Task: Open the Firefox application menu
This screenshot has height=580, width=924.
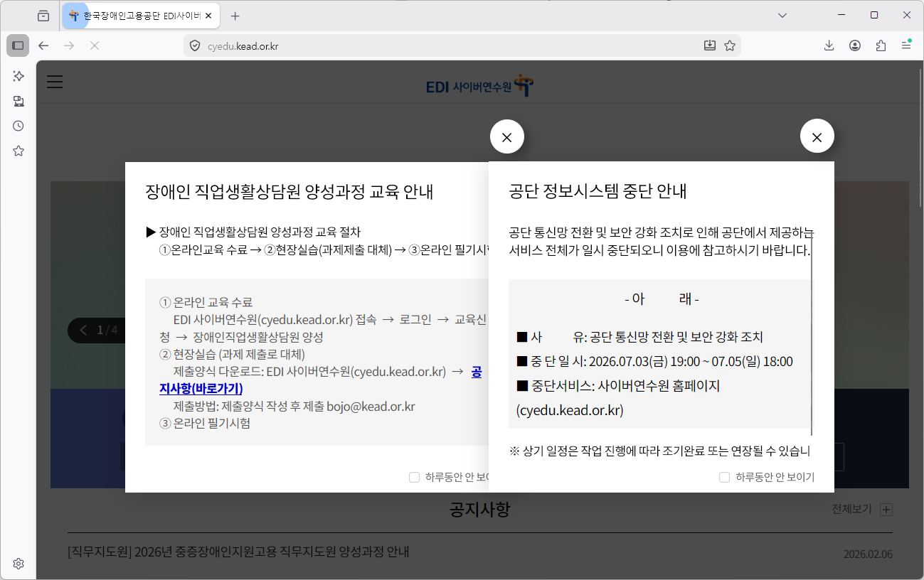Action: pyautogui.click(x=906, y=45)
